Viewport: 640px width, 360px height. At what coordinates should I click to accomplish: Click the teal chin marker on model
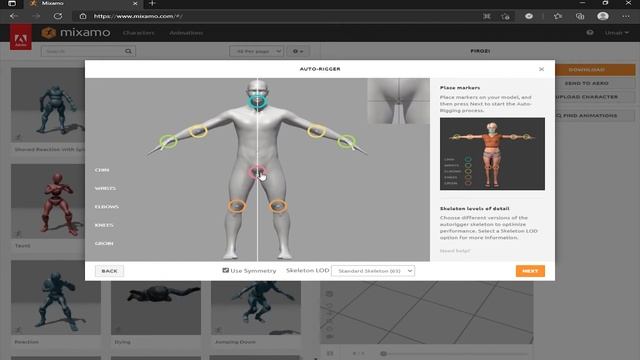258,101
